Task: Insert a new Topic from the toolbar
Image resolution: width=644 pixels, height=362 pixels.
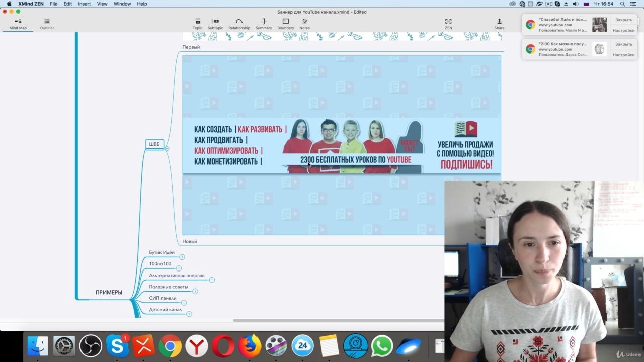Action: click(197, 24)
